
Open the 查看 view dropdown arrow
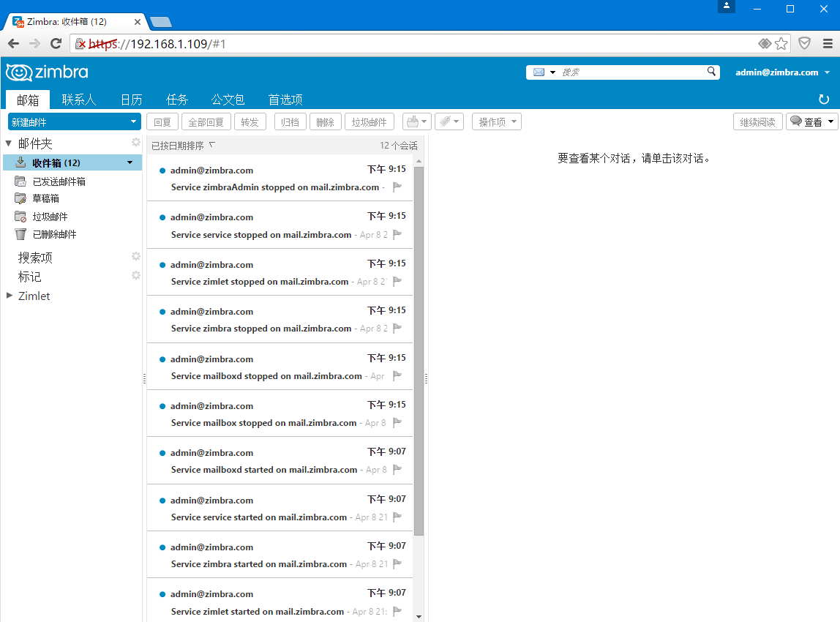(x=830, y=121)
